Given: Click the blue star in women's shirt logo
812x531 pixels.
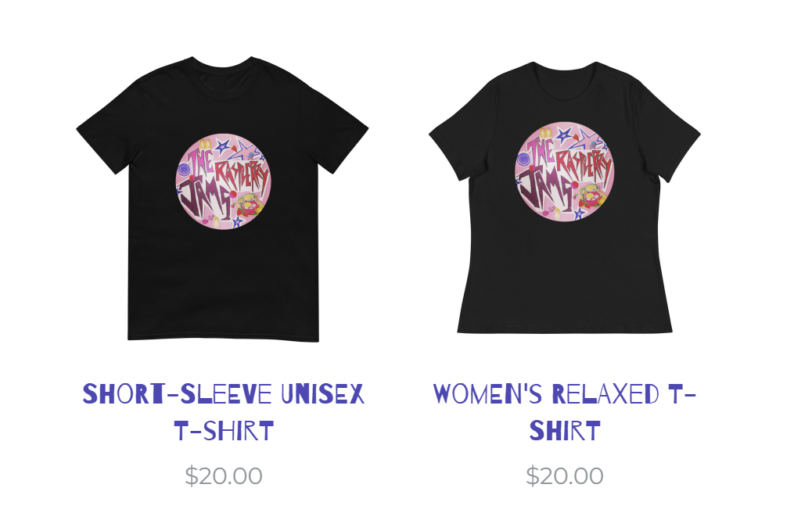Looking at the screenshot, I should (564, 135).
